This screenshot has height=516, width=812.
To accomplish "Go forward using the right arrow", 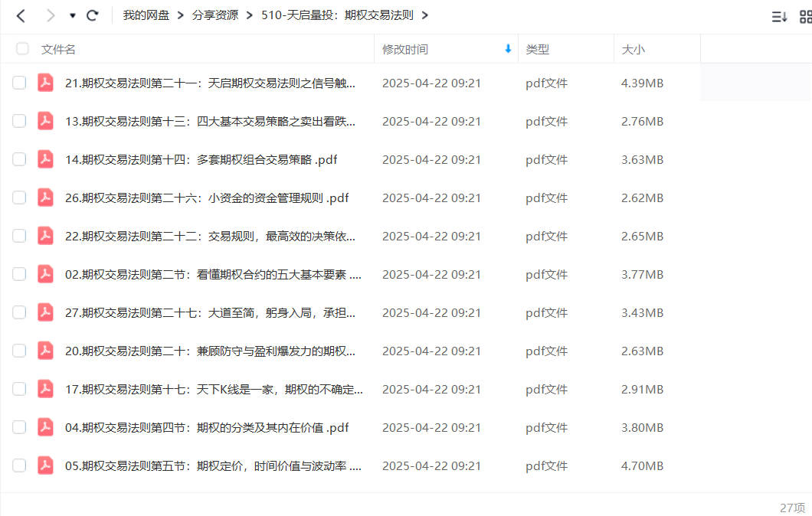I will (51, 15).
